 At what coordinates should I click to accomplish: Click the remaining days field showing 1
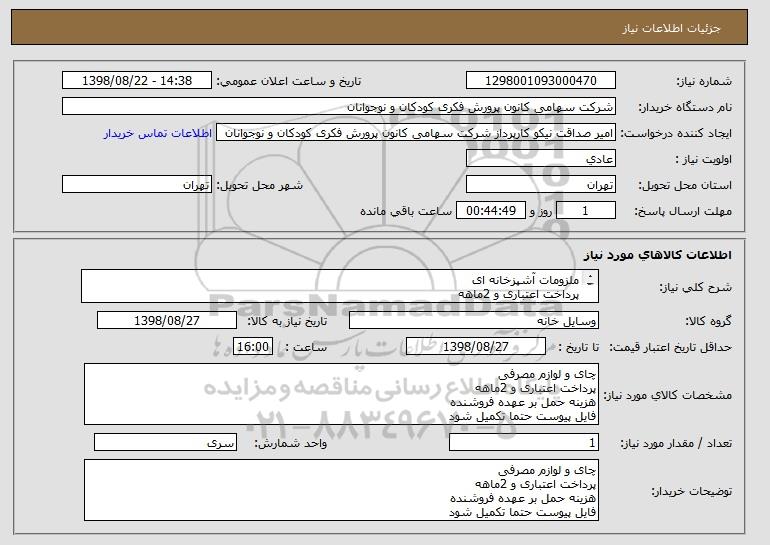pos(585,211)
